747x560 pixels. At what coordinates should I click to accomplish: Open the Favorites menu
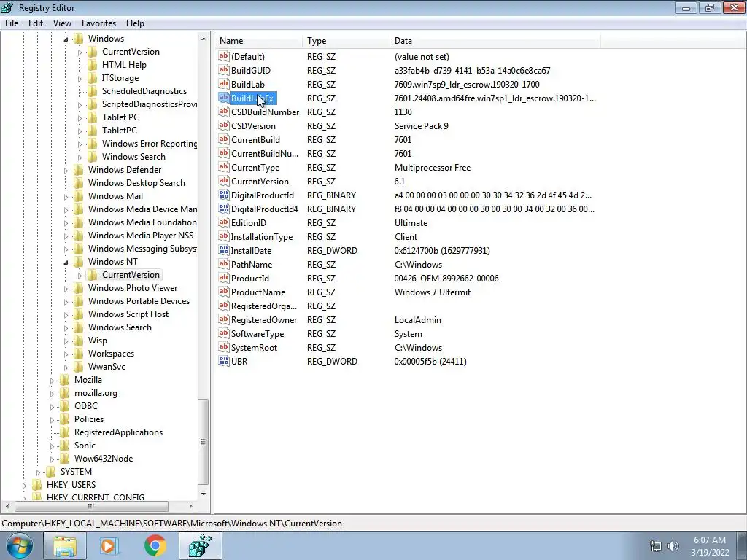98,23
